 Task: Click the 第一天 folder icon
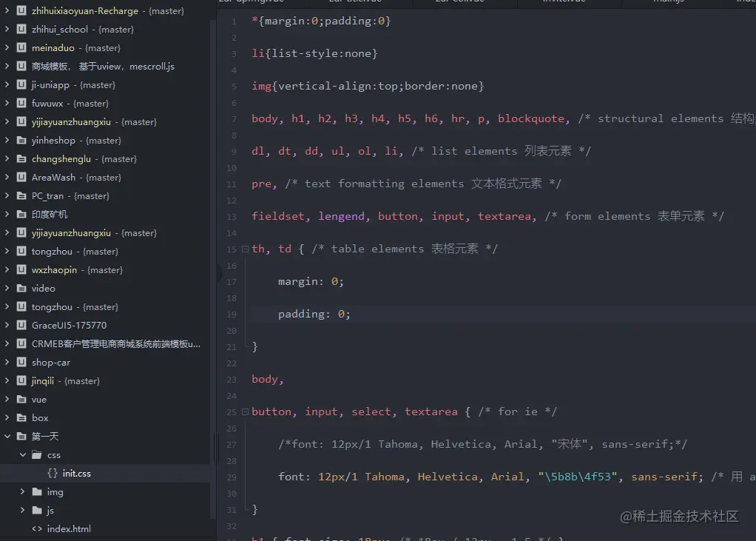(x=21, y=437)
